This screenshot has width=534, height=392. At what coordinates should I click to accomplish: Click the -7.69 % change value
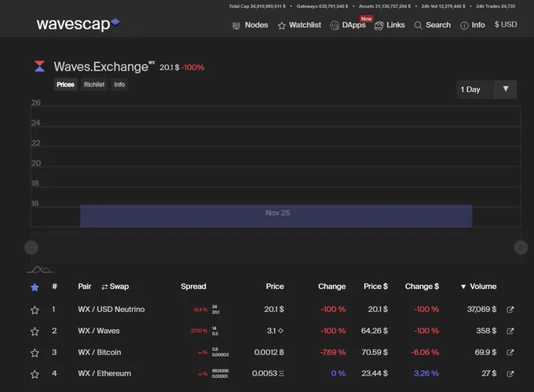point(333,352)
